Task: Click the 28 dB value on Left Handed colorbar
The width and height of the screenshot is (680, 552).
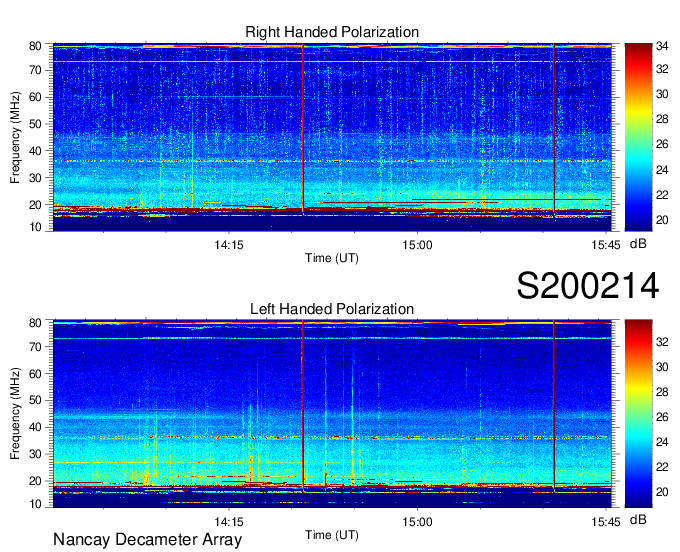Action: [662, 392]
